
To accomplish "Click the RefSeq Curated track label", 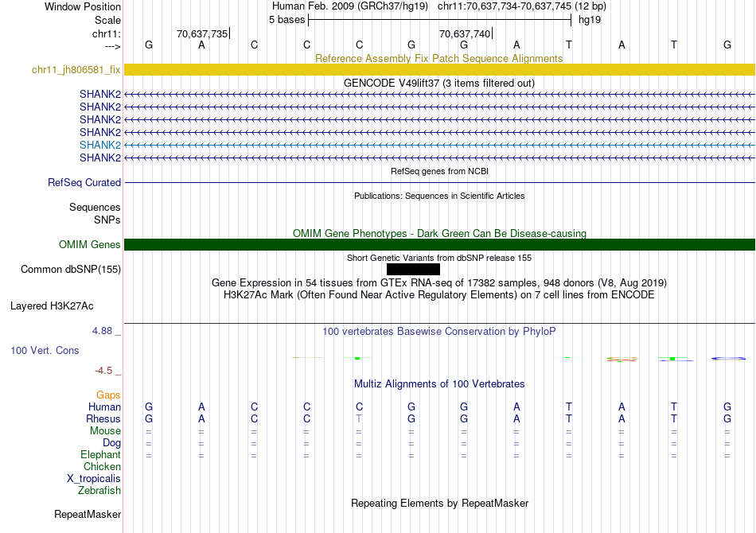I will (x=84, y=183).
